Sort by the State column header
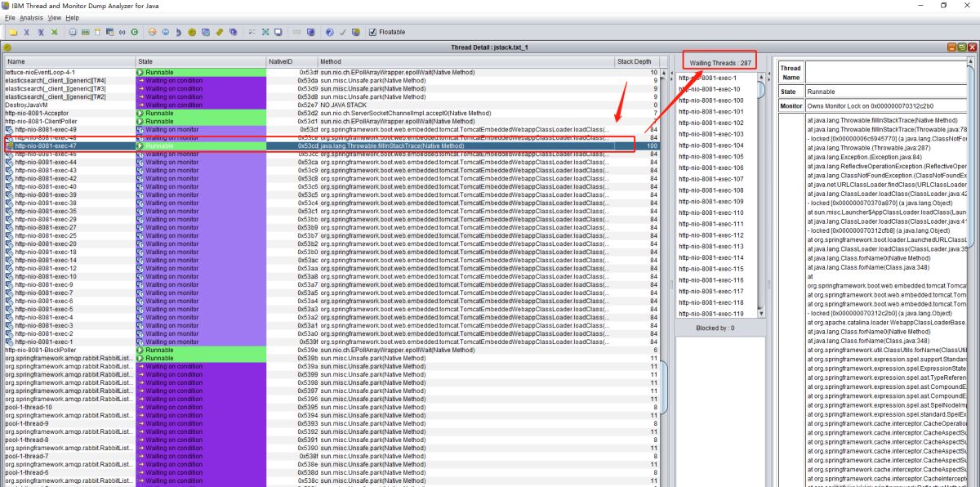Image resolution: width=980 pixels, height=487 pixels. 201,61
